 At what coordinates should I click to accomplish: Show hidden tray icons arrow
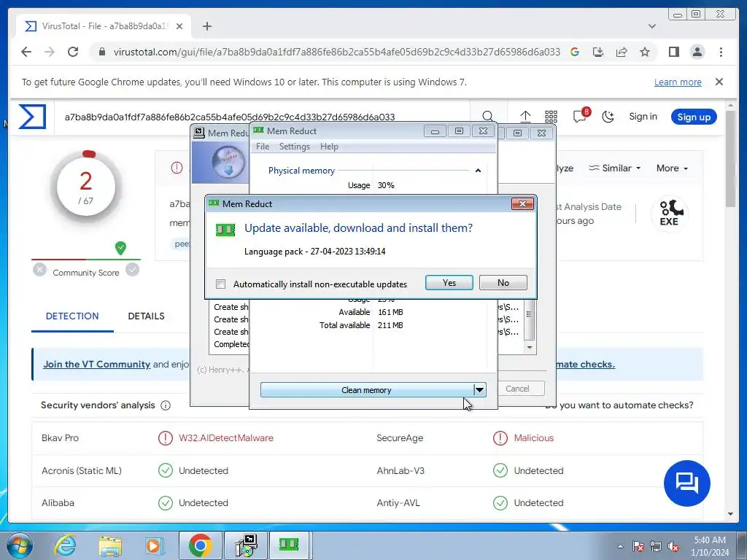620,546
